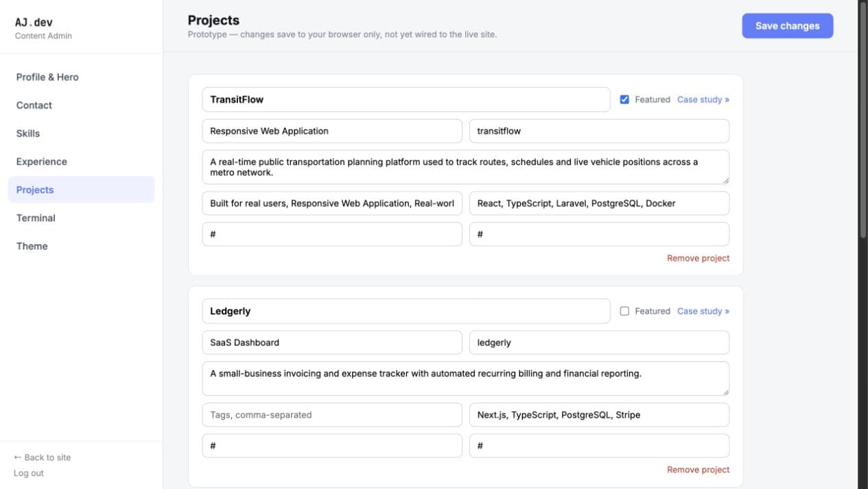The height and width of the screenshot is (489, 868).
Task: Go to Contact in the sidebar
Action: point(81,105)
